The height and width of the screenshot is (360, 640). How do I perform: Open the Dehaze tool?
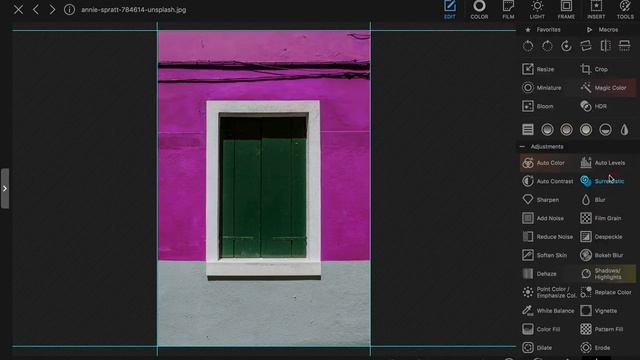539,273
